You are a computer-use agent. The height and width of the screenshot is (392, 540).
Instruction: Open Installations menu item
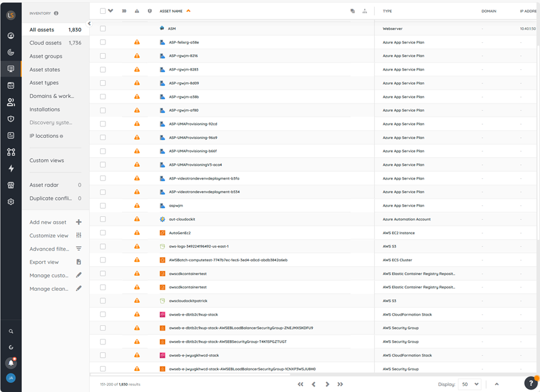[45, 110]
